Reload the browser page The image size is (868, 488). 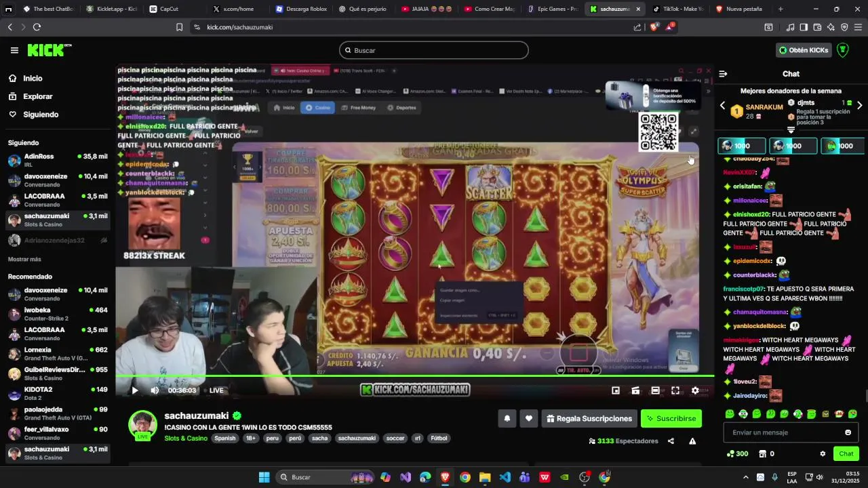(37, 27)
